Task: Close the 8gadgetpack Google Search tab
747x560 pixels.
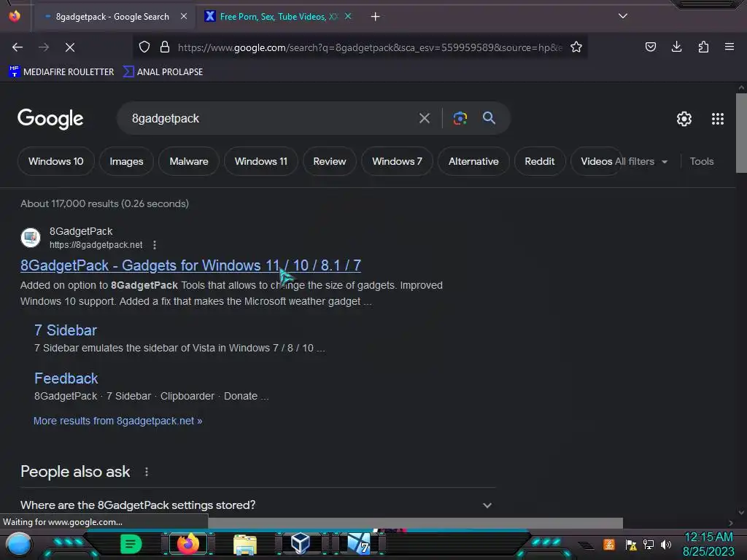Action: [x=184, y=16]
